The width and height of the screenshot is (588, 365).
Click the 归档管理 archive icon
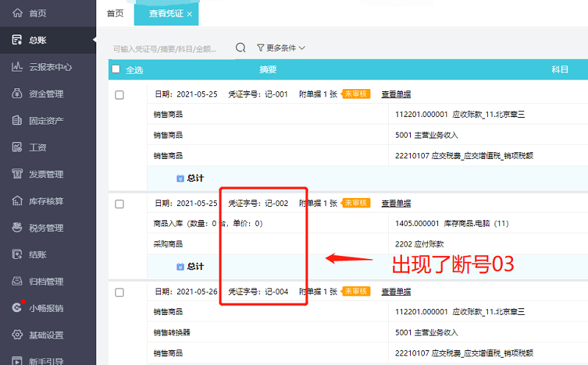(17, 281)
